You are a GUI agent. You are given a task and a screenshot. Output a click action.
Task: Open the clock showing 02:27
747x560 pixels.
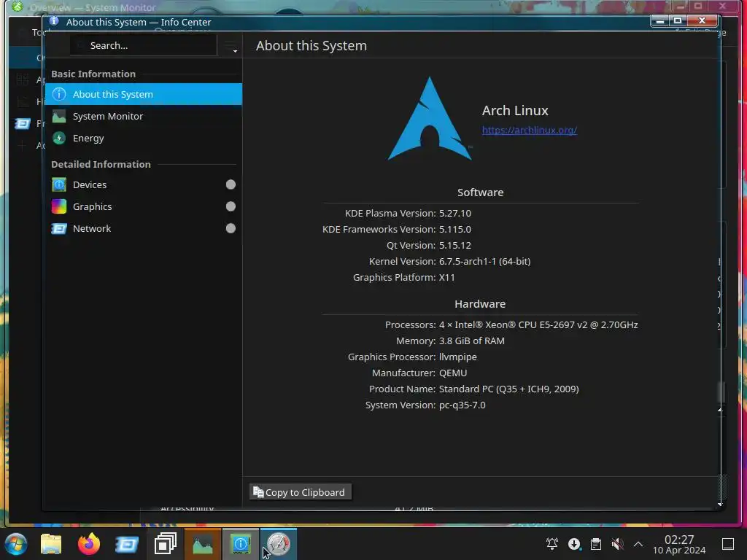point(679,544)
